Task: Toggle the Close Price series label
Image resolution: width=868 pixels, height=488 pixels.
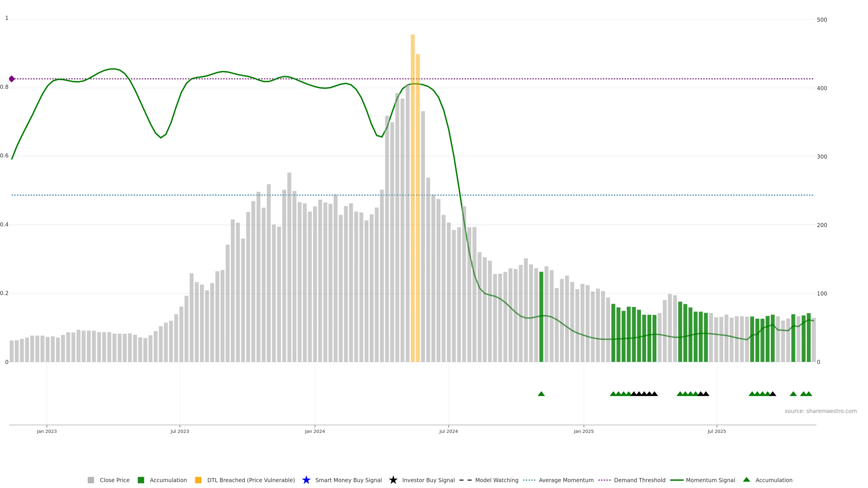Action: [115, 480]
